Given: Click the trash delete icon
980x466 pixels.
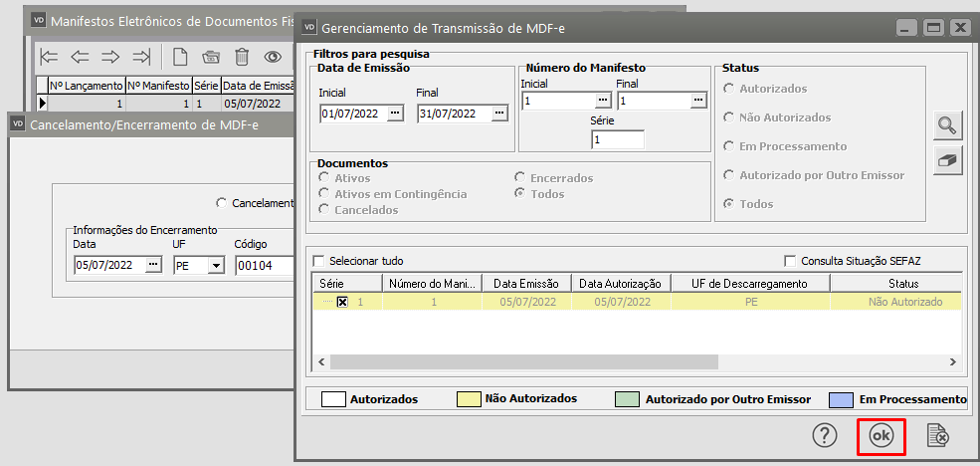Looking at the screenshot, I should click(x=242, y=57).
